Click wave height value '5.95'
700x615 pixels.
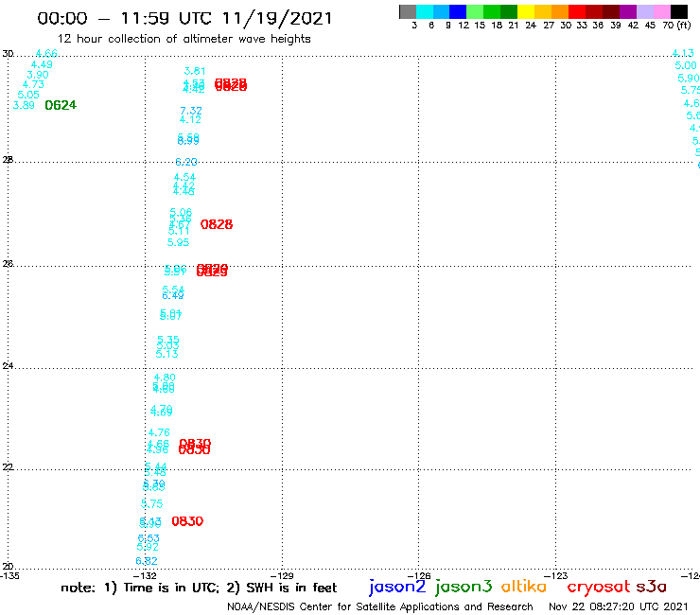coord(178,242)
